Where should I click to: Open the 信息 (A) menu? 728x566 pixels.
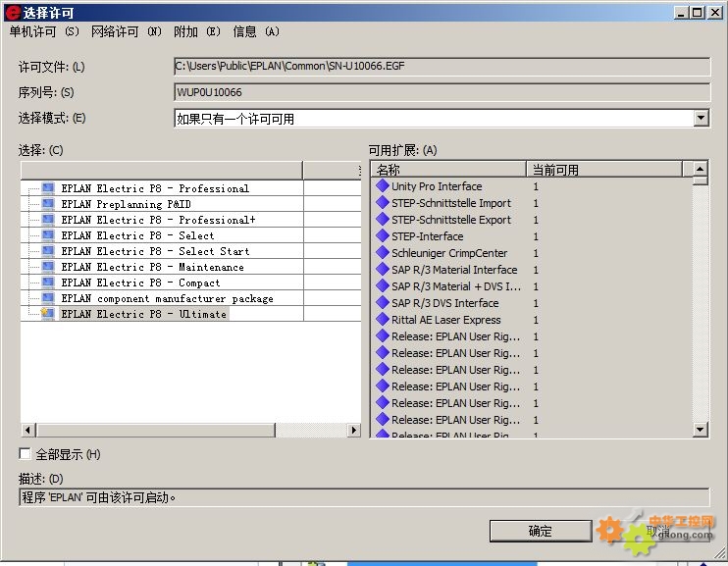coord(256,31)
